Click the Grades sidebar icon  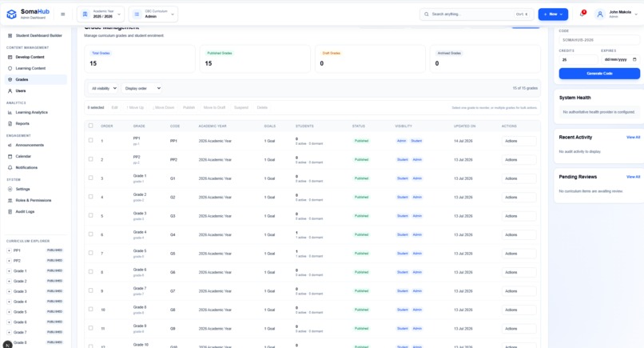(10, 79)
